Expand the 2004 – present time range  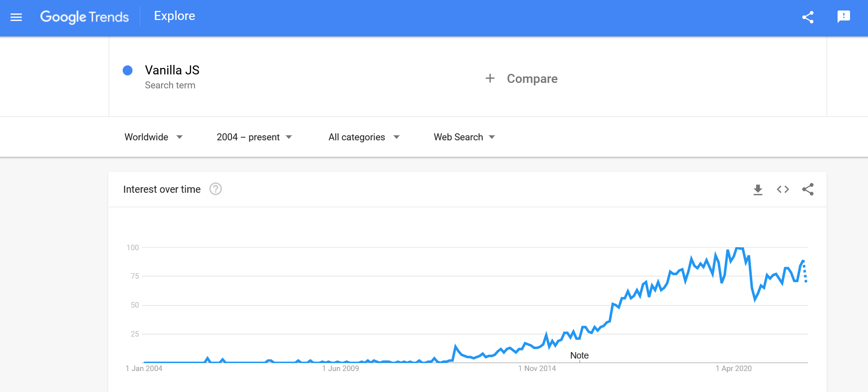(x=254, y=137)
